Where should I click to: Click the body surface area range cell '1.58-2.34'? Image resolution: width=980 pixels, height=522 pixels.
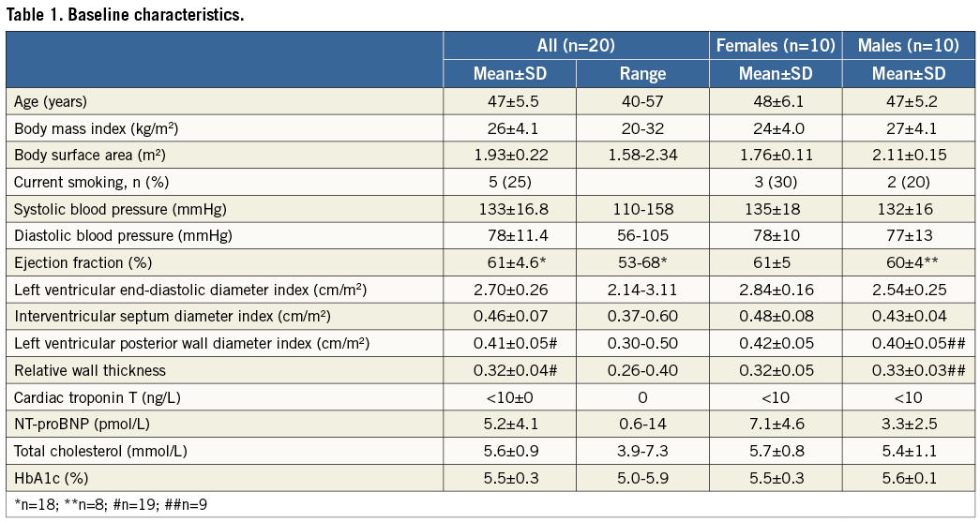(642, 155)
